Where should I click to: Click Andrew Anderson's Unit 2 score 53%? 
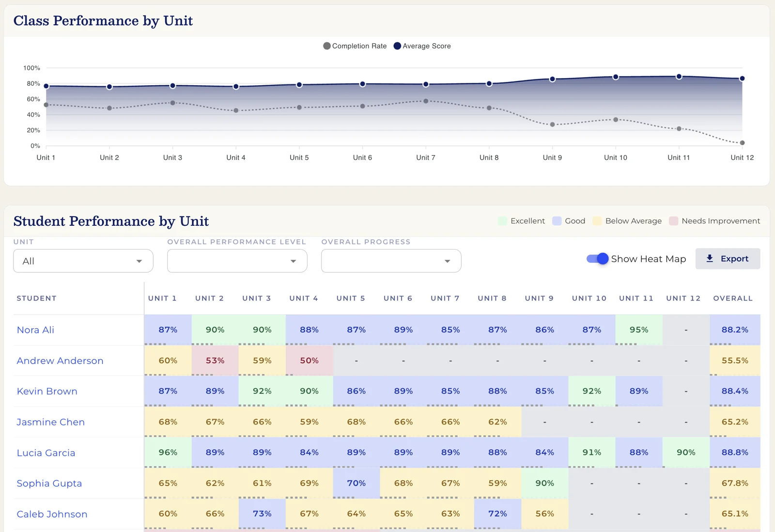tap(215, 360)
